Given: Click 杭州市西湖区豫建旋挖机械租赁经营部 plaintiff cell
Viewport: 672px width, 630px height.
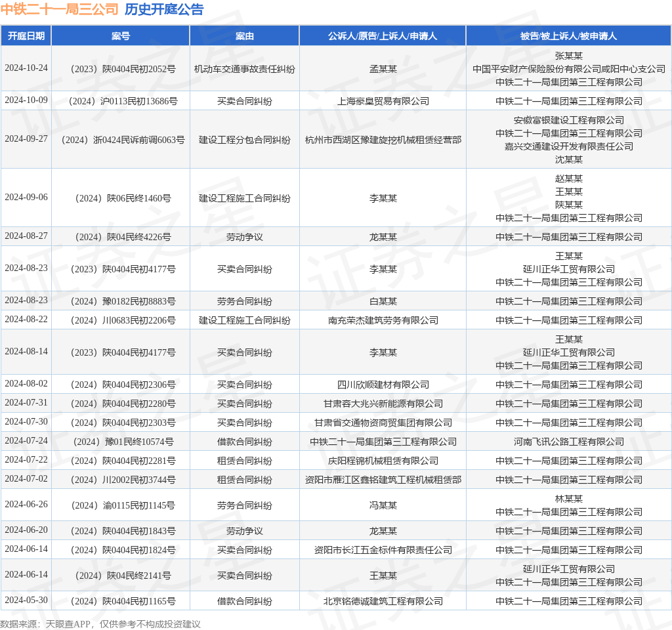Looking at the screenshot, I should coord(383,140).
